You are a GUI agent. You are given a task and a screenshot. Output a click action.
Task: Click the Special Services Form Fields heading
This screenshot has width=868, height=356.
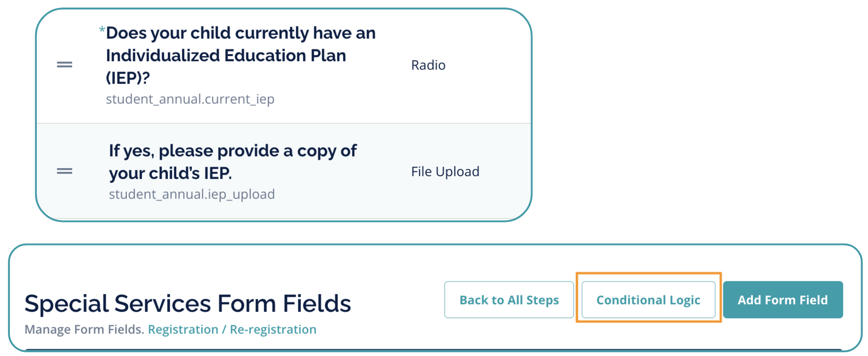[188, 303]
